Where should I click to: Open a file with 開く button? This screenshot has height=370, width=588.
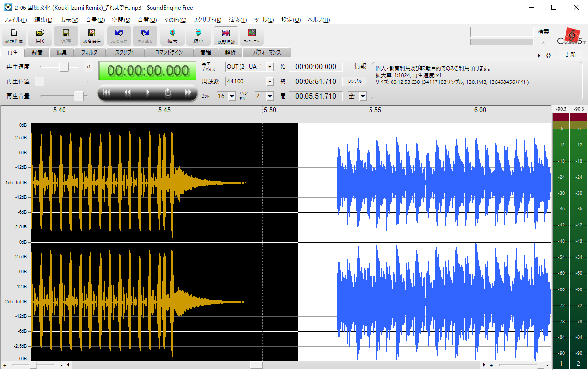(x=40, y=36)
